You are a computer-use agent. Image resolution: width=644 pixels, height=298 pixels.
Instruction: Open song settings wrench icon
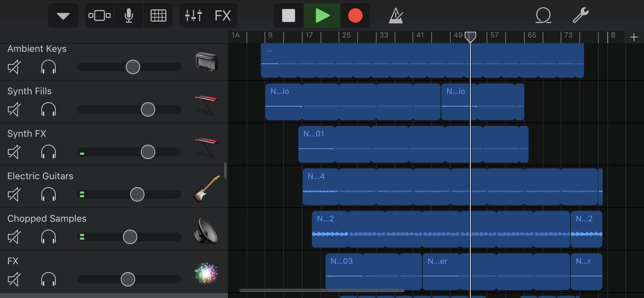[x=580, y=15]
